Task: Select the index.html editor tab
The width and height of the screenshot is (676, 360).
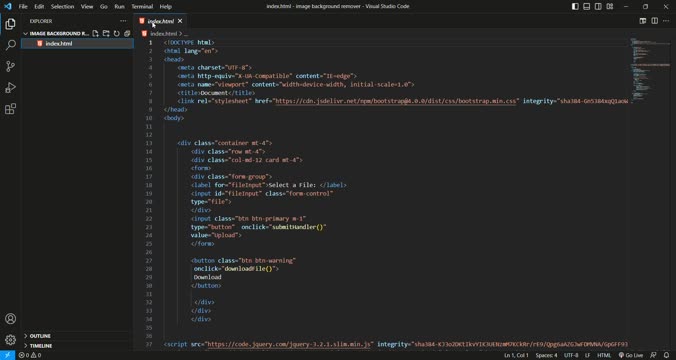Action: click(x=160, y=21)
